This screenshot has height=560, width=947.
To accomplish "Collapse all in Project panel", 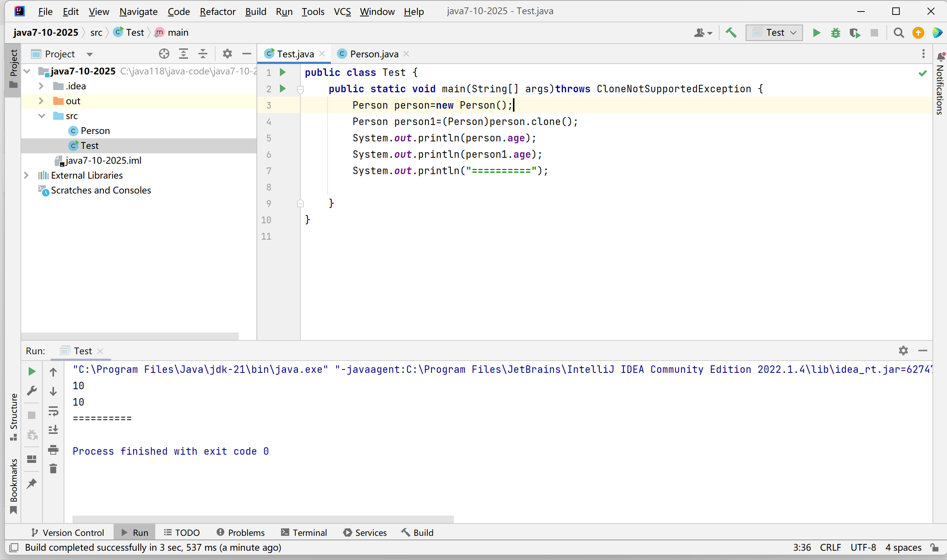I will pyautogui.click(x=203, y=54).
